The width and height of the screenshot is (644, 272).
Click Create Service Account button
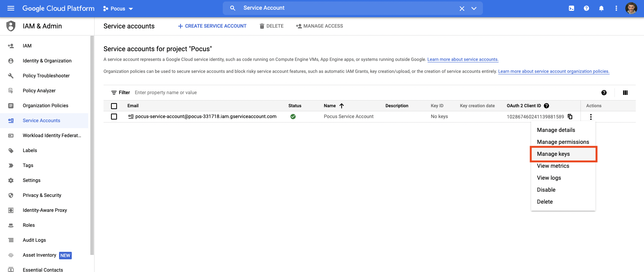pos(212,26)
